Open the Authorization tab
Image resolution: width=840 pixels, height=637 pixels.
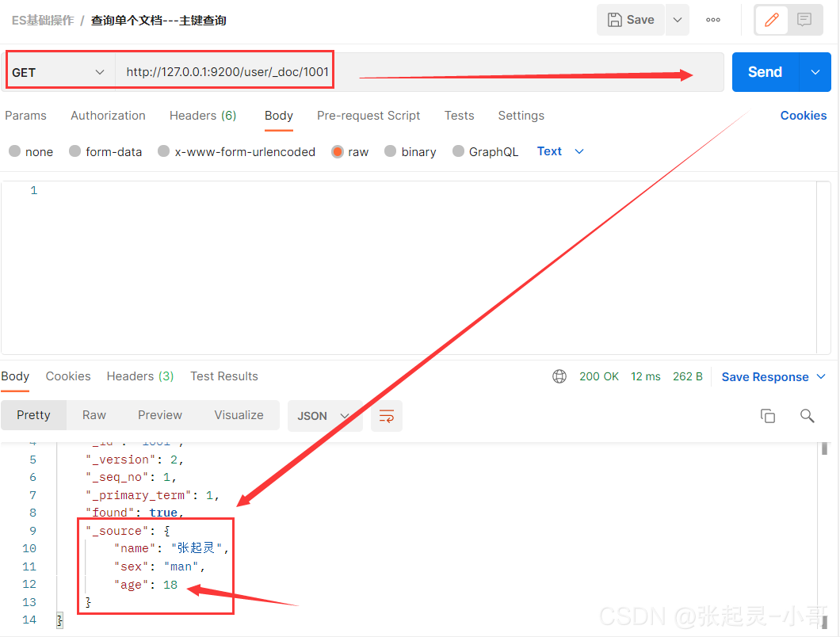109,116
